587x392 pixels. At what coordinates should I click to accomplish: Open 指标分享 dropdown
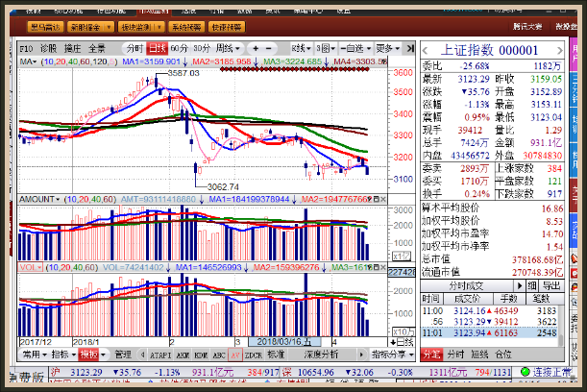392,355
